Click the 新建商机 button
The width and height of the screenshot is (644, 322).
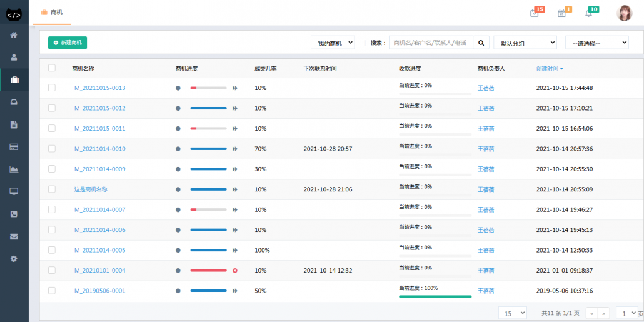[x=68, y=43]
